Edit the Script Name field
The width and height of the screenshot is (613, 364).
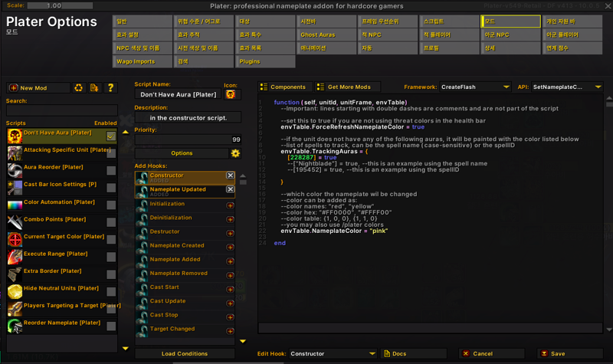(x=178, y=94)
